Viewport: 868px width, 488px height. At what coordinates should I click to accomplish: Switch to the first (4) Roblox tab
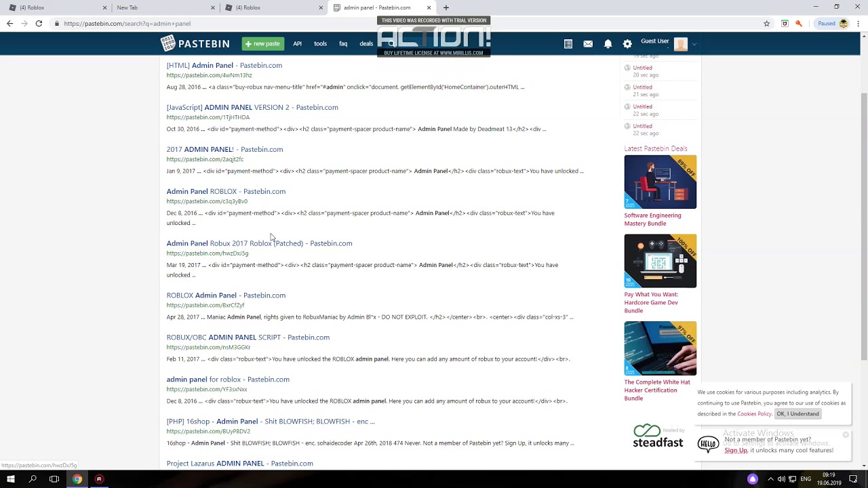(58, 7)
